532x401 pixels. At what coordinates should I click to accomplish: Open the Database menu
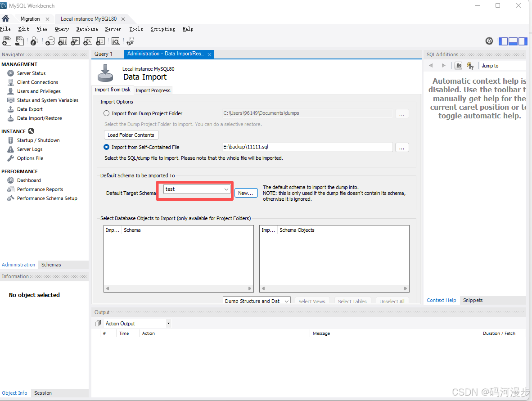click(87, 29)
